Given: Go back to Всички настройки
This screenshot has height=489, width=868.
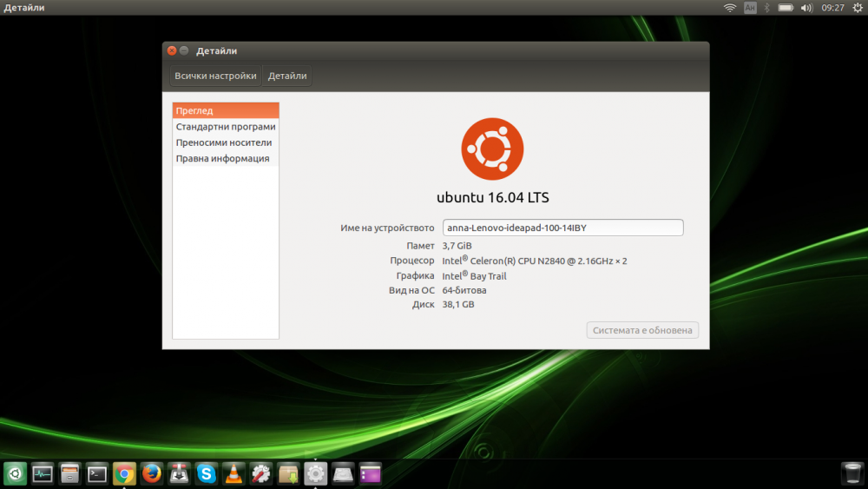Looking at the screenshot, I should [x=215, y=76].
